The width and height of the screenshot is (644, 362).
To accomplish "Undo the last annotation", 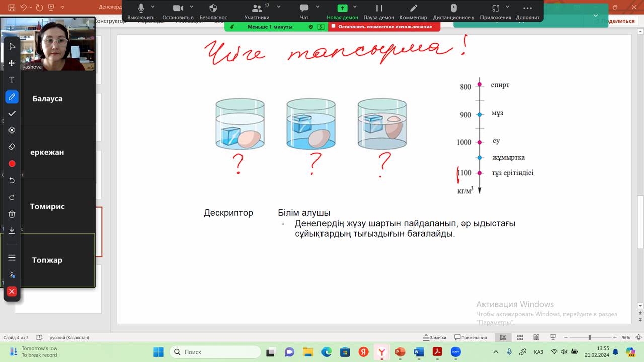I will [12, 180].
